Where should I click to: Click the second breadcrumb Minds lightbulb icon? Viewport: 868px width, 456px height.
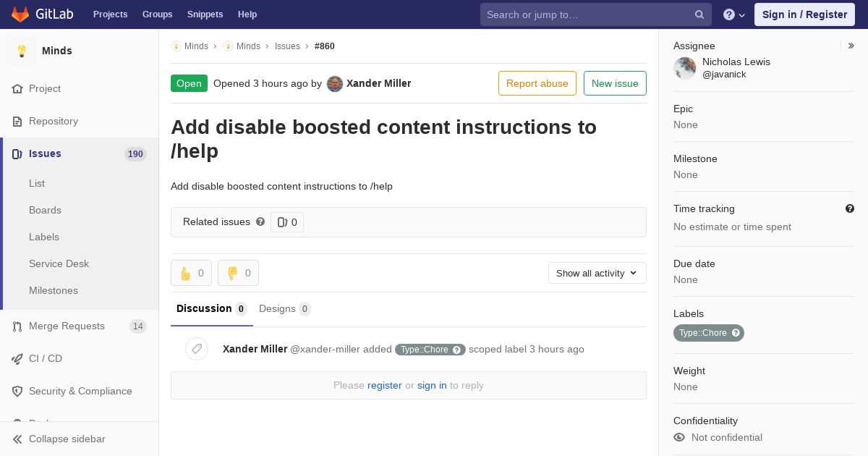point(228,46)
